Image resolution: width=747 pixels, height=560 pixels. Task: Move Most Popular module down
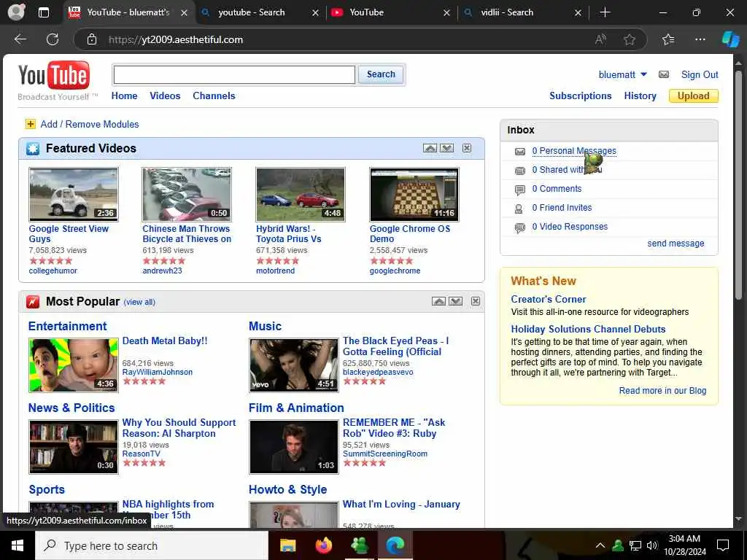pos(456,301)
